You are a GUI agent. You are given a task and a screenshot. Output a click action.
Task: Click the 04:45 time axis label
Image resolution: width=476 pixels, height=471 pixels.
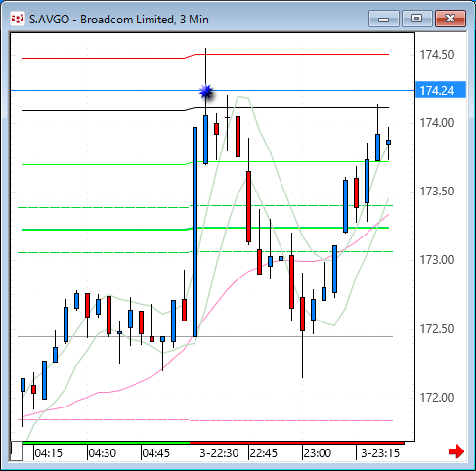156,453
